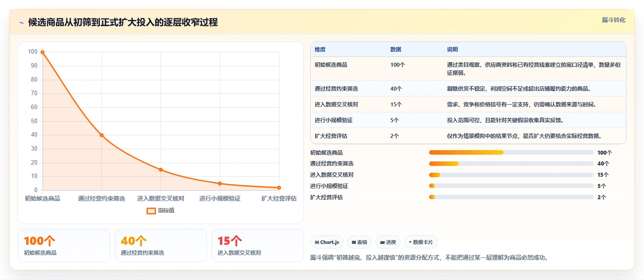
Task: Click progress list label 初始候选商品
Action: 327,153
